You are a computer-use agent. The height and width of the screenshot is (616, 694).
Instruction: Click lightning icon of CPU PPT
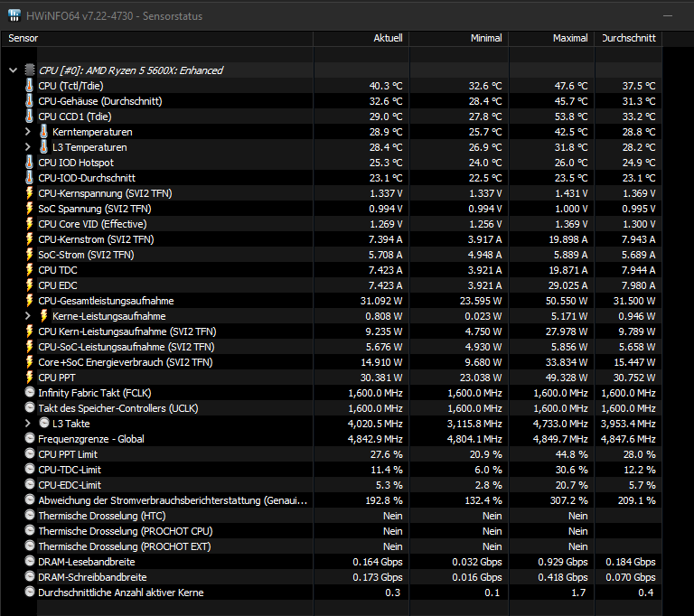[29, 378]
